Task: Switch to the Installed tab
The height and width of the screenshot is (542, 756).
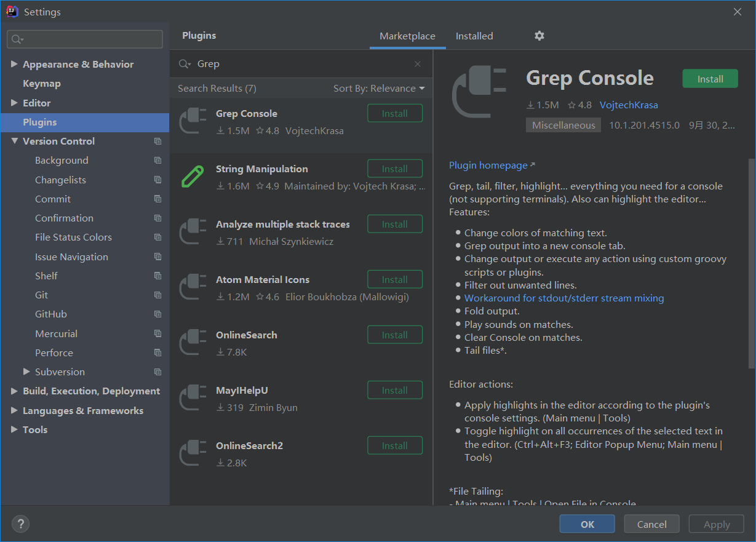Action: (x=474, y=36)
